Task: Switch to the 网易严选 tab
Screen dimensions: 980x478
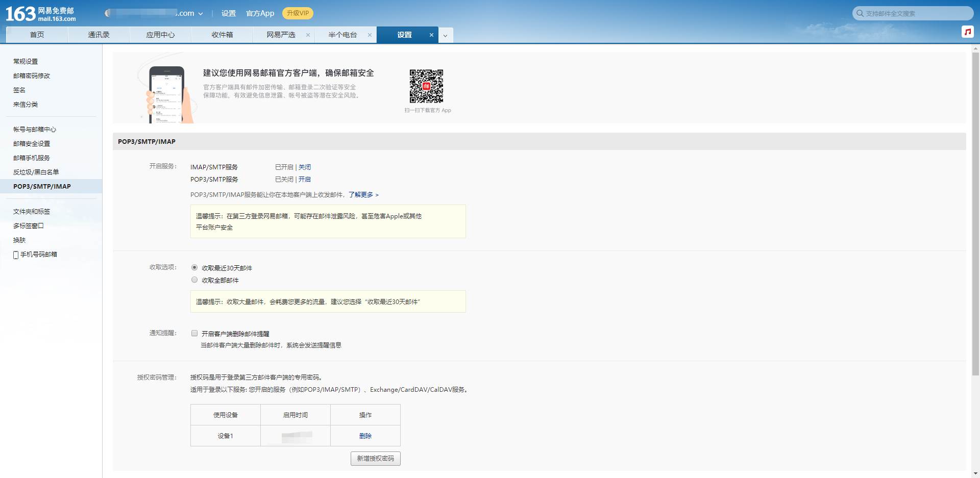Action: pyautogui.click(x=281, y=35)
